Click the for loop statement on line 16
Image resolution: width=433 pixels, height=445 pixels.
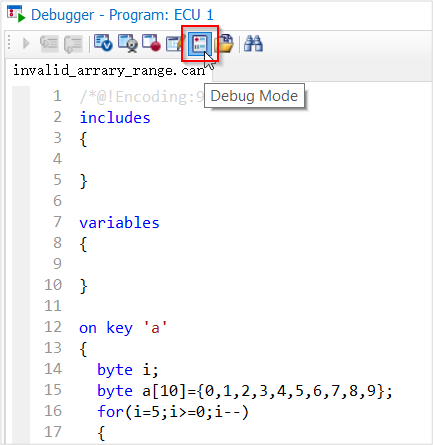(173, 412)
